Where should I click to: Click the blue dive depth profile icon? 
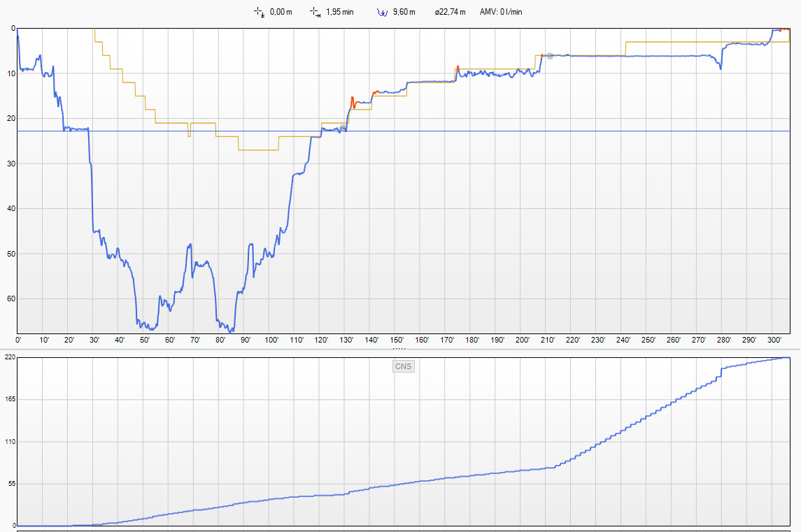pos(382,12)
